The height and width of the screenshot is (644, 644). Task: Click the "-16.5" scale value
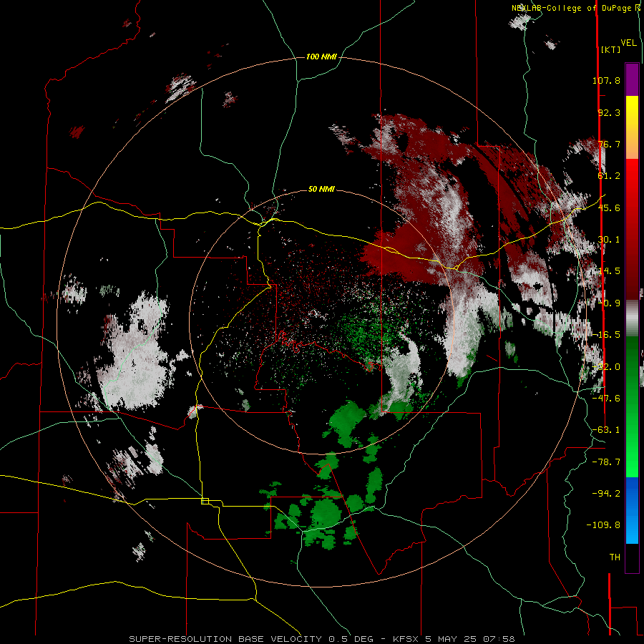(606, 335)
